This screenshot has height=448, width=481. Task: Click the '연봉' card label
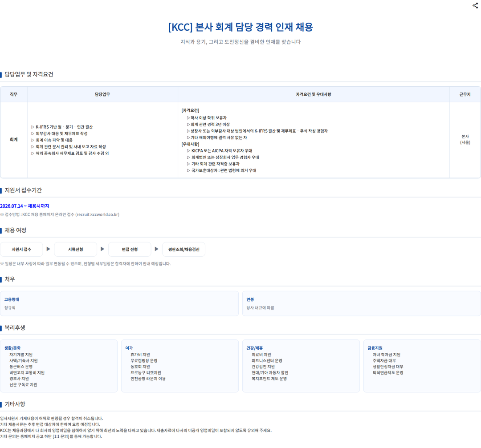(250, 300)
